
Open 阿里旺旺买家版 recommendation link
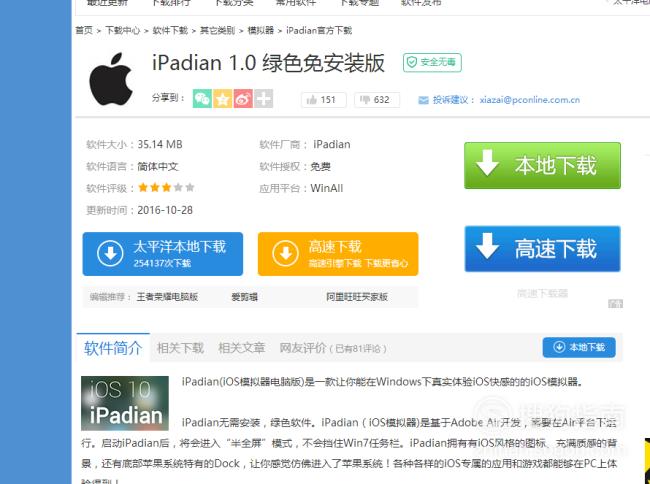click(x=357, y=297)
